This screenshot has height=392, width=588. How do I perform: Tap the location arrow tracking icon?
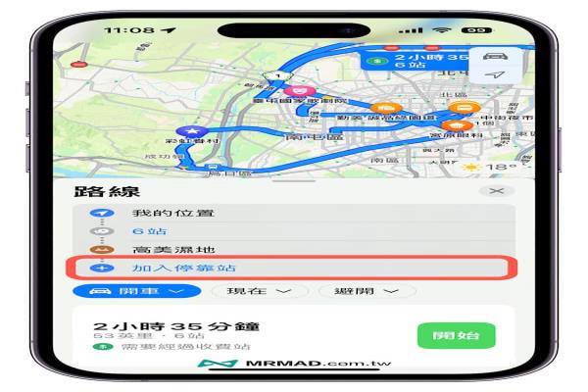(495, 75)
